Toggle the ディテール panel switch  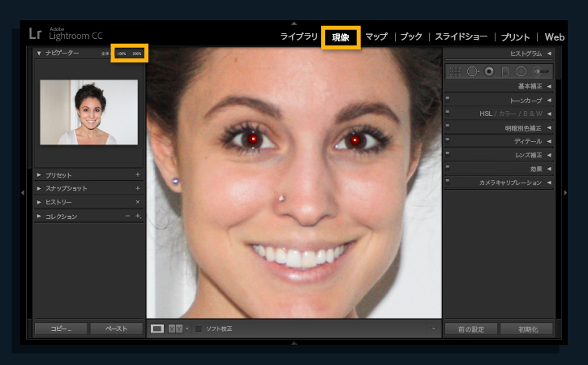[x=448, y=140]
